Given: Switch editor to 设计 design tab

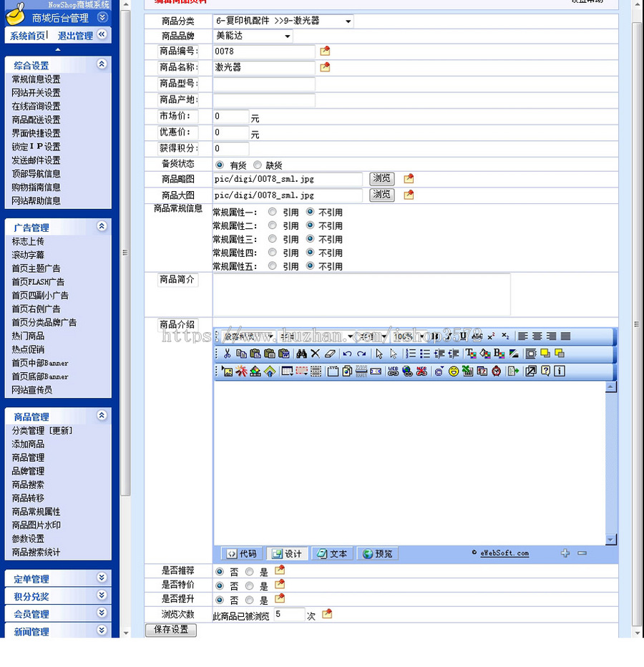Looking at the screenshot, I should pos(287,553).
